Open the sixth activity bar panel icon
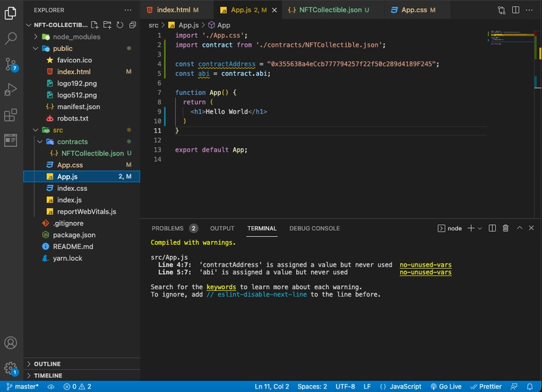 point(10,140)
